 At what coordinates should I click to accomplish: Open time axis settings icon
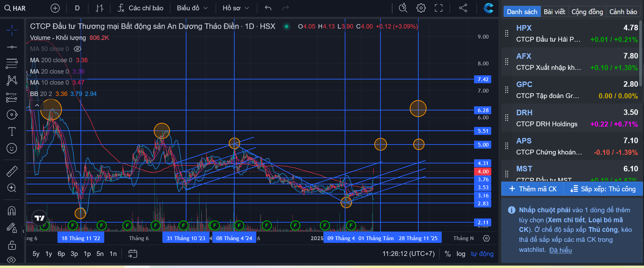pyautogui.click(x=486, y=238)
